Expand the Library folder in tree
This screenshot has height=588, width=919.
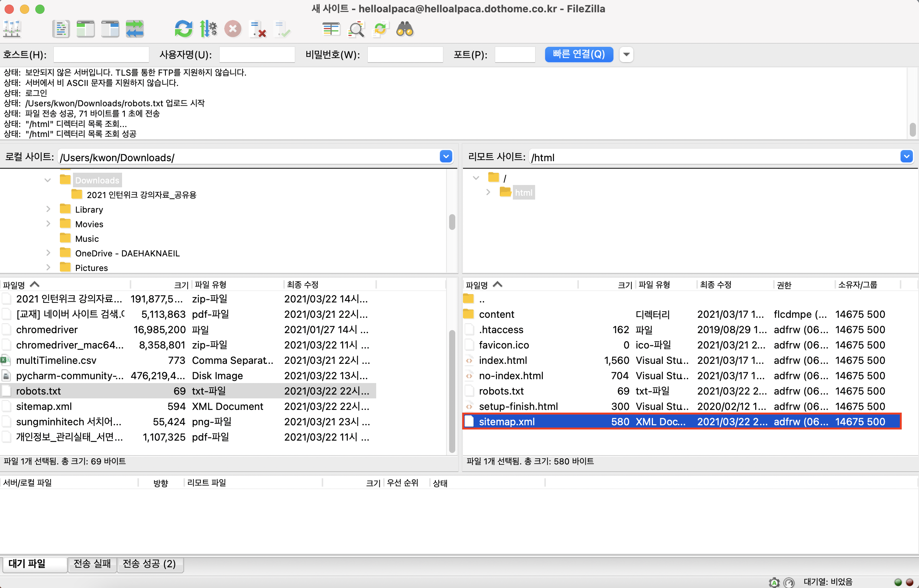coord(48,209)
